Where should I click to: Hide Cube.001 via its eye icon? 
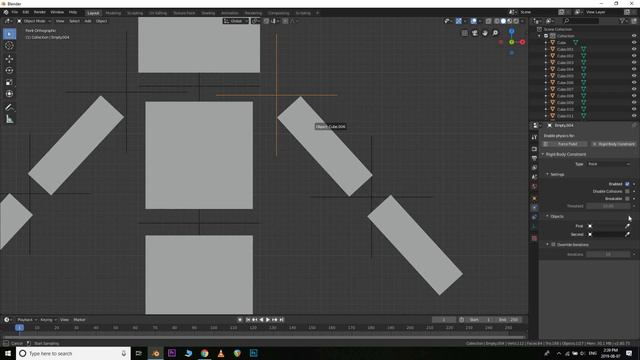point(634,49)
